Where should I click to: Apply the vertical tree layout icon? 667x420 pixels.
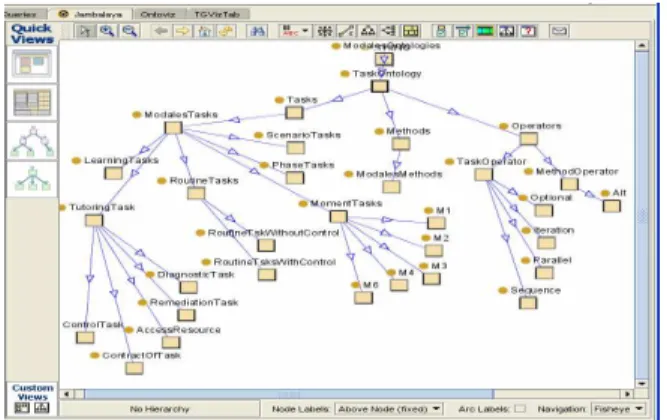pos(368,31)
